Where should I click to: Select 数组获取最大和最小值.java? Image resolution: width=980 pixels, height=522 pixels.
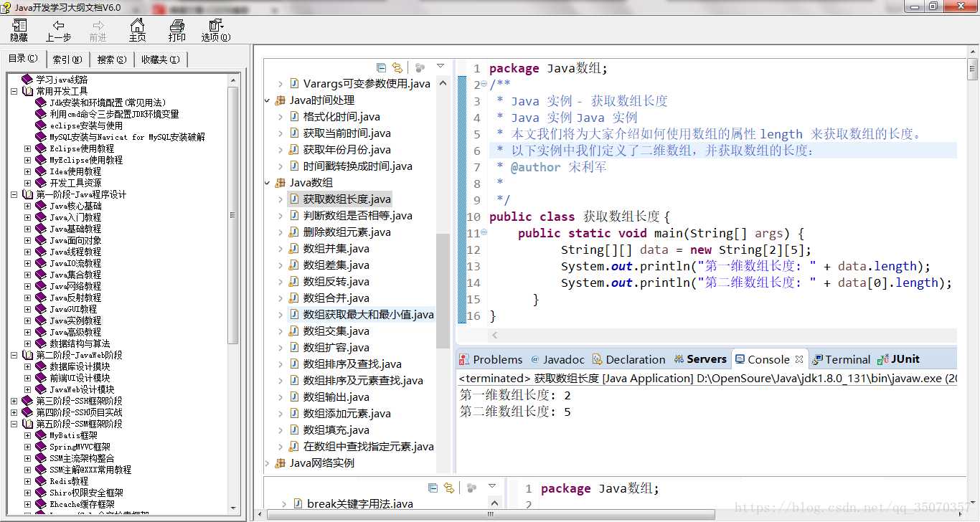click(x=368, y=315)
